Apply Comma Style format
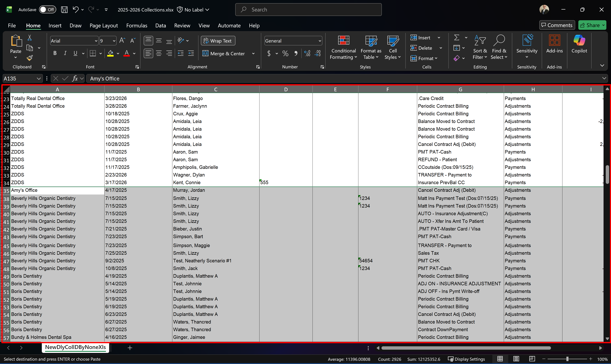611x364 pixels. 296,53
